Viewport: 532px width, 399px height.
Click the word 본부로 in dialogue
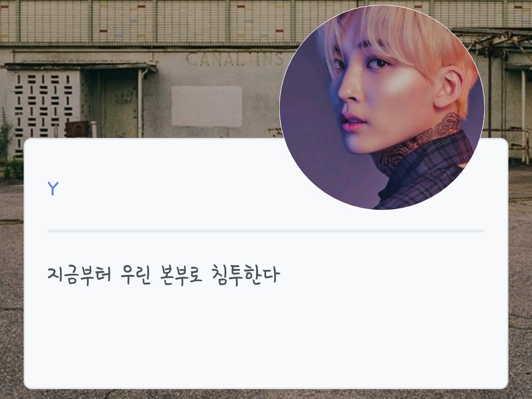(181, 275)
